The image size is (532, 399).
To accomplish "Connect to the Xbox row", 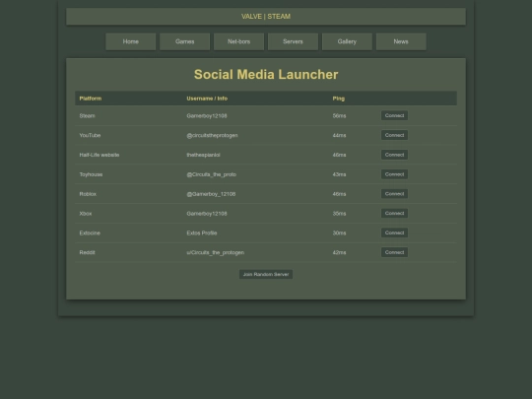I will click(395, 213).
